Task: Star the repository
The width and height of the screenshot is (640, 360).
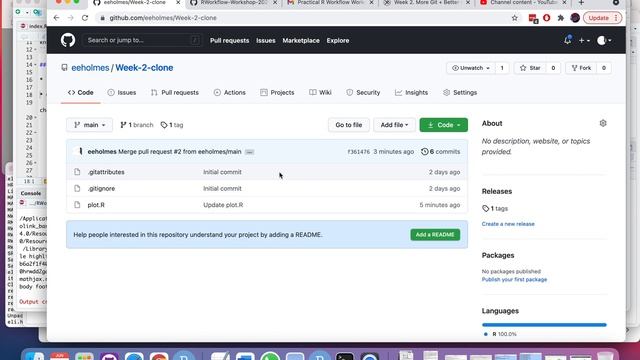Action: 530,68
